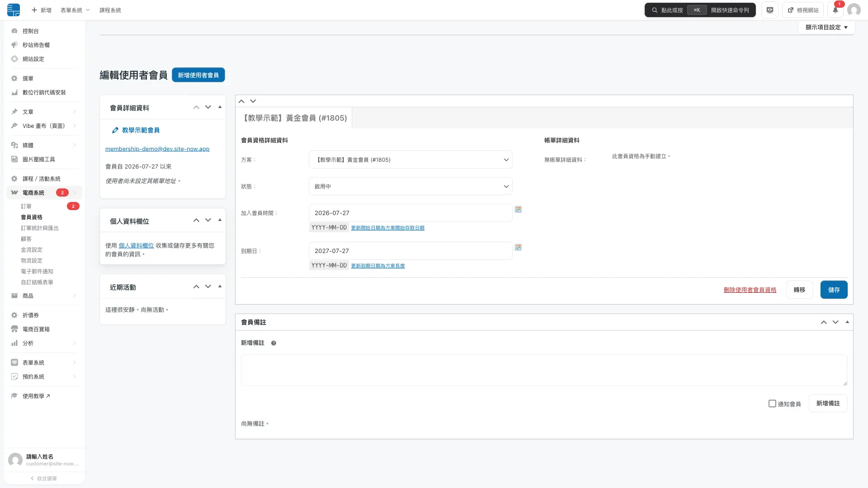The width and height of the screenshot is (868, 488).
Task: Click the site logo in top-left corner
Action: pyautogui.click(x=14, y=10)
